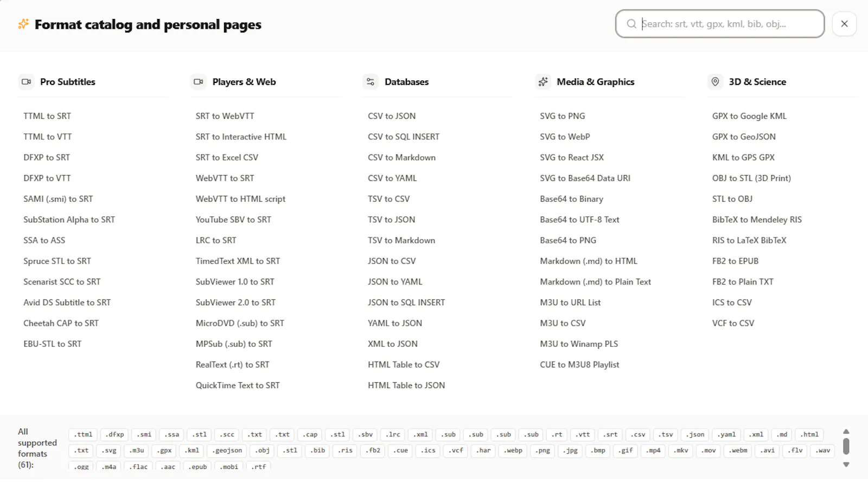Close the format catalog with X button
Viewport: 868px width, 496px height.
pos(844,24)
